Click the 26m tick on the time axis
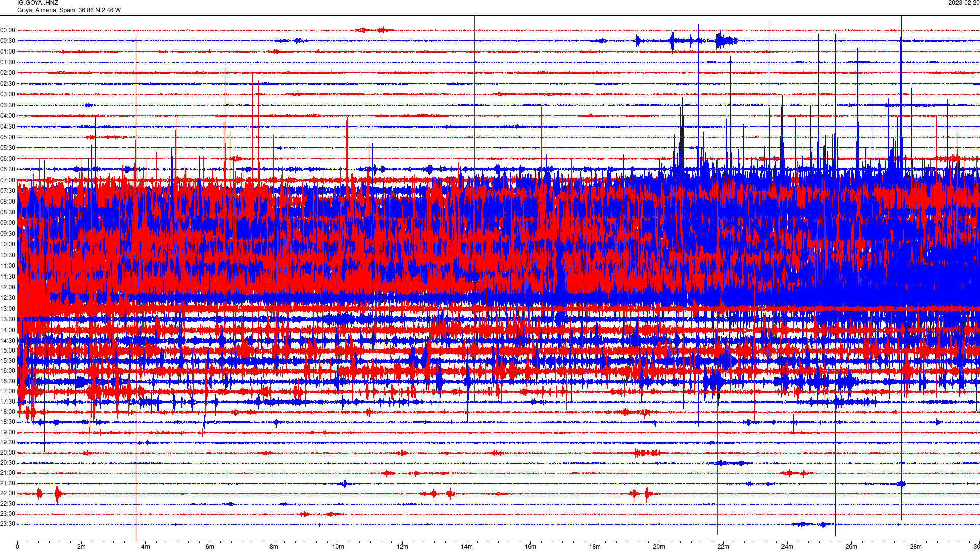The image size is (980, 551). coord(851,547)
